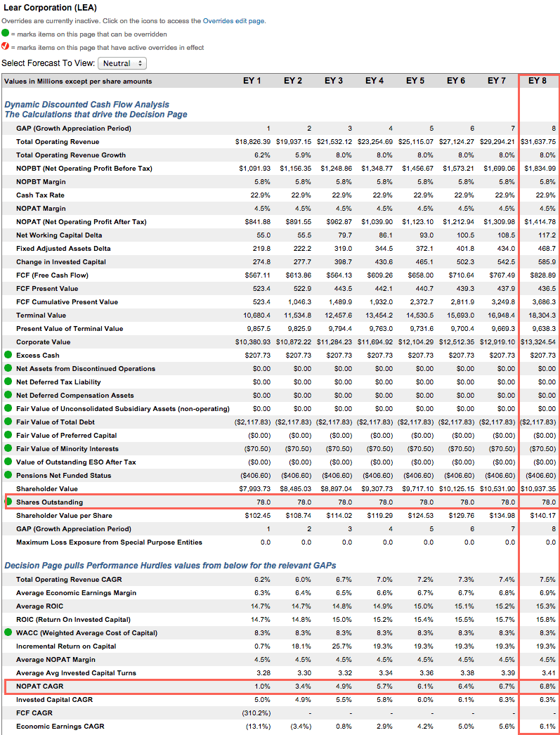Click the EY 8 revenue value $31,637.75
The image size is (560, 735).
coord(538,141)
